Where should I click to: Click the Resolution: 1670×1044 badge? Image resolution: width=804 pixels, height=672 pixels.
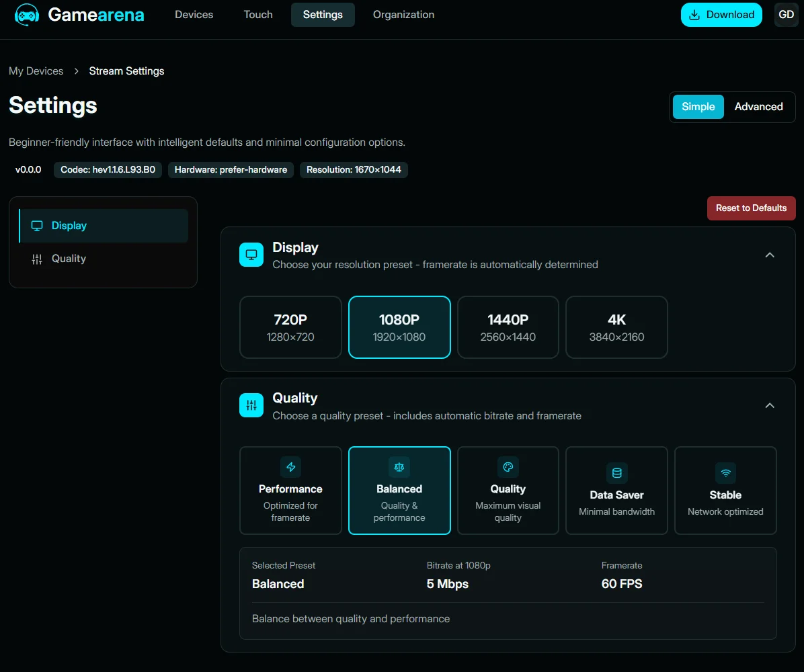click(x=354, y=169)
